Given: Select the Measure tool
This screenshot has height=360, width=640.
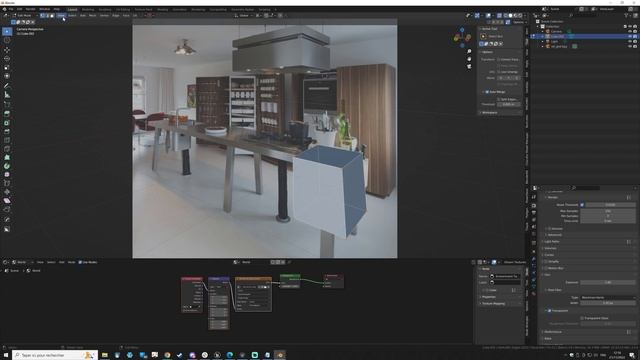Looking at the screenshot, I should click(7, 95).
